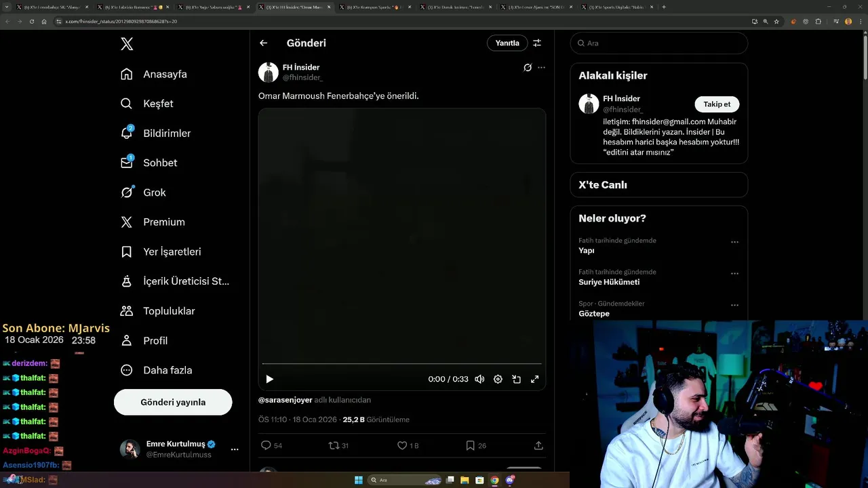Click the Yanıtla button

point(507,43)
